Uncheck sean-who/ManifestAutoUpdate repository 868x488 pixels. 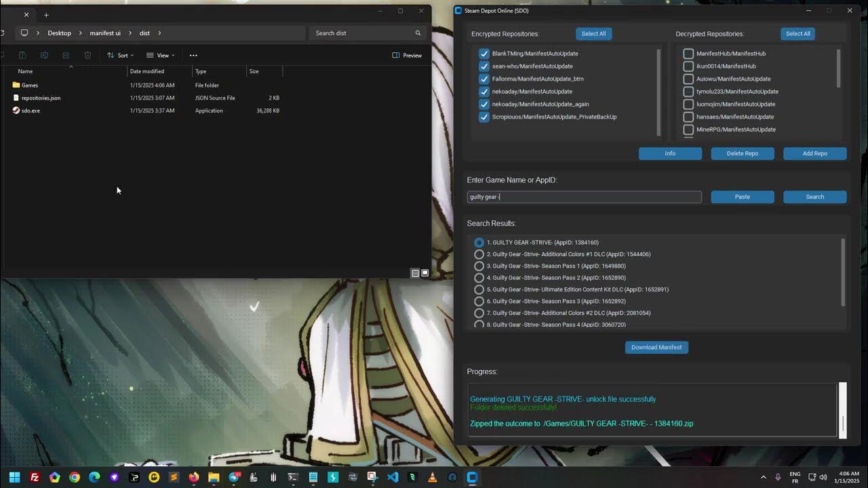click(x=484, y=66)
